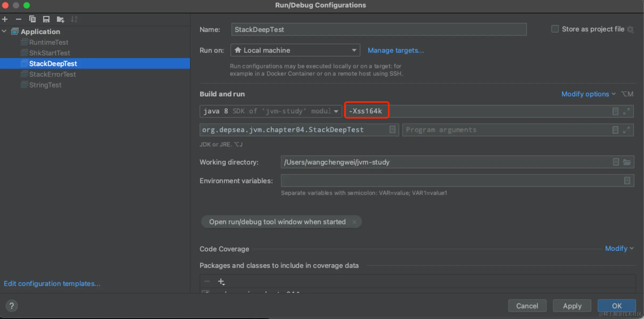644x319 pixels.
Task: Click the help question mark button
Action: coord(11,306)
